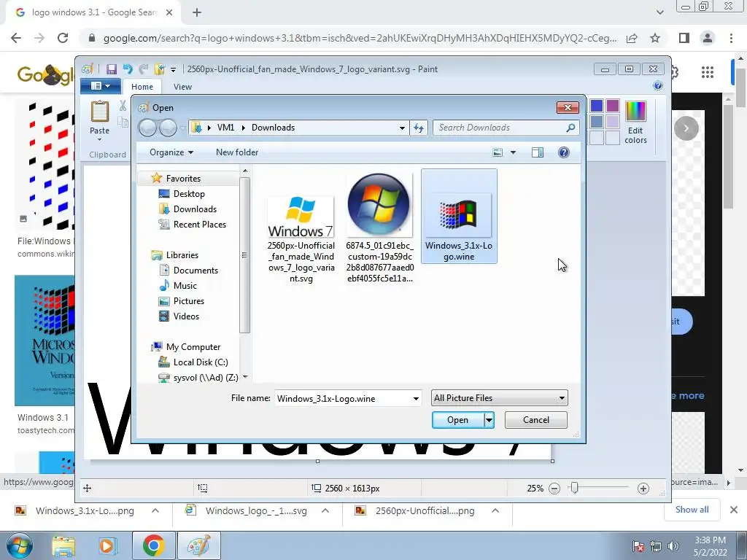
Task: Click the magnifier icon in Search Downloads
Action: [x=570, y=128]
